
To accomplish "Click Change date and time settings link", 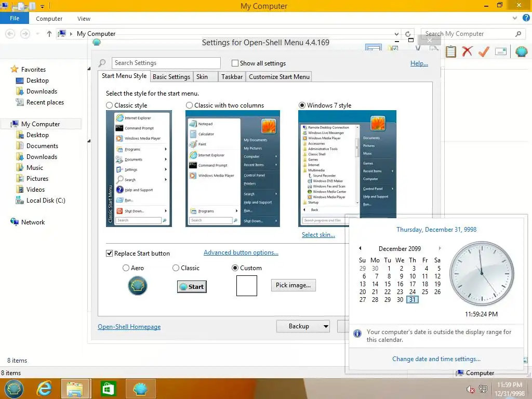I will (x=436, y=358).
